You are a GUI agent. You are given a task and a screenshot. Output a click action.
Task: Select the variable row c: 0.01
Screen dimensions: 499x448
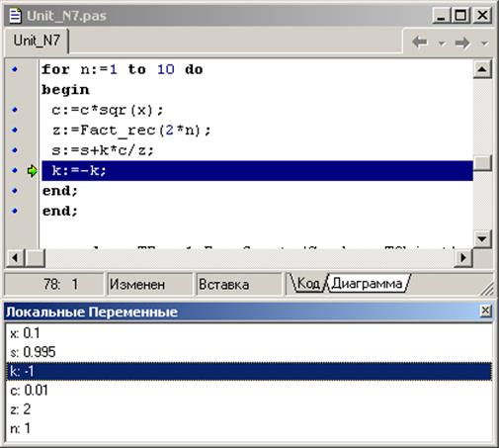pyautogui.click(x=249, y=391)
